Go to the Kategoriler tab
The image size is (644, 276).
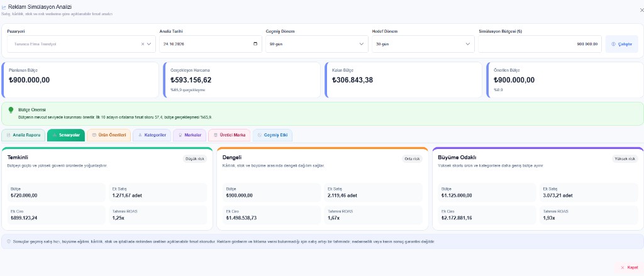tap(152, 135)
